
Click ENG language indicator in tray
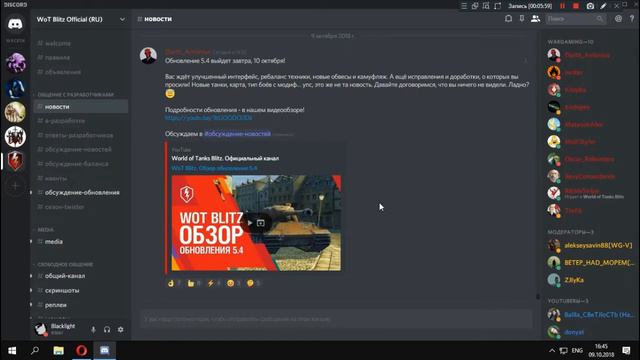[577, 351]
